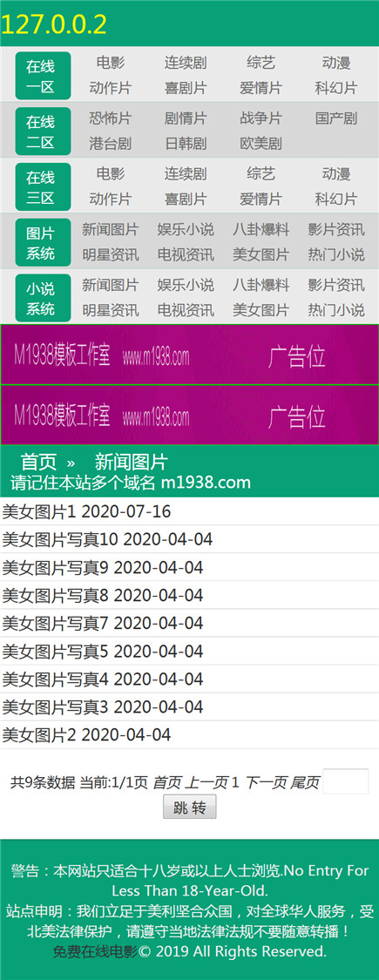Select 科幻片 in the 在线一区 section
The width and height of the screenshot is (379, 980).
[335, 88]
